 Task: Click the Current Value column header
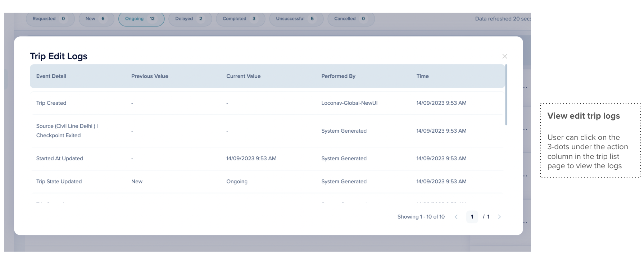(243, 76)
